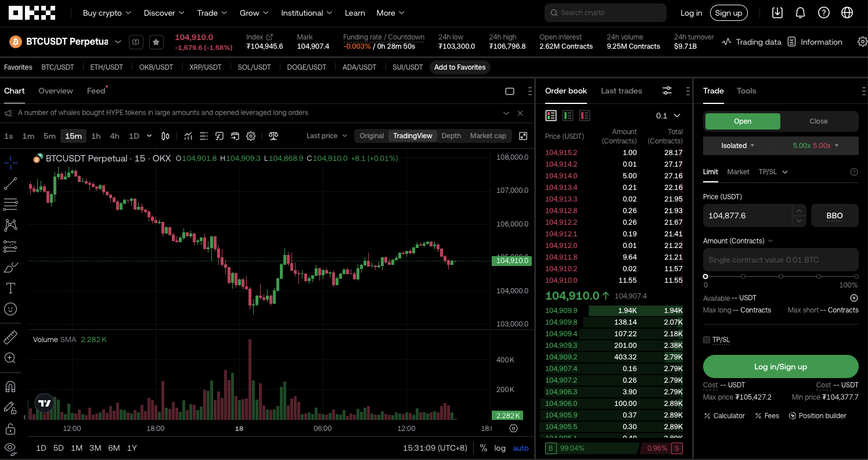Click the BBO price button

point(834,215)
